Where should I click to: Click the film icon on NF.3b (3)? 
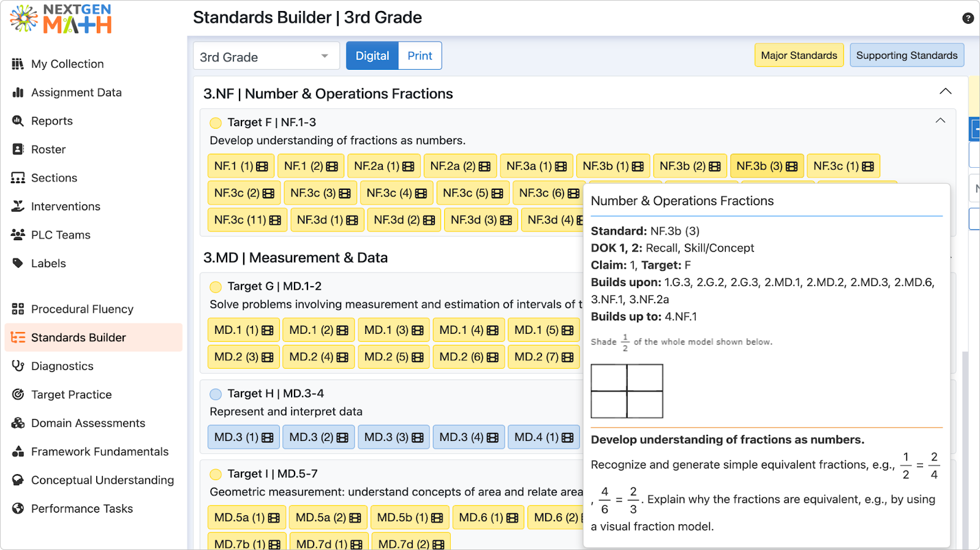(792, 167)
